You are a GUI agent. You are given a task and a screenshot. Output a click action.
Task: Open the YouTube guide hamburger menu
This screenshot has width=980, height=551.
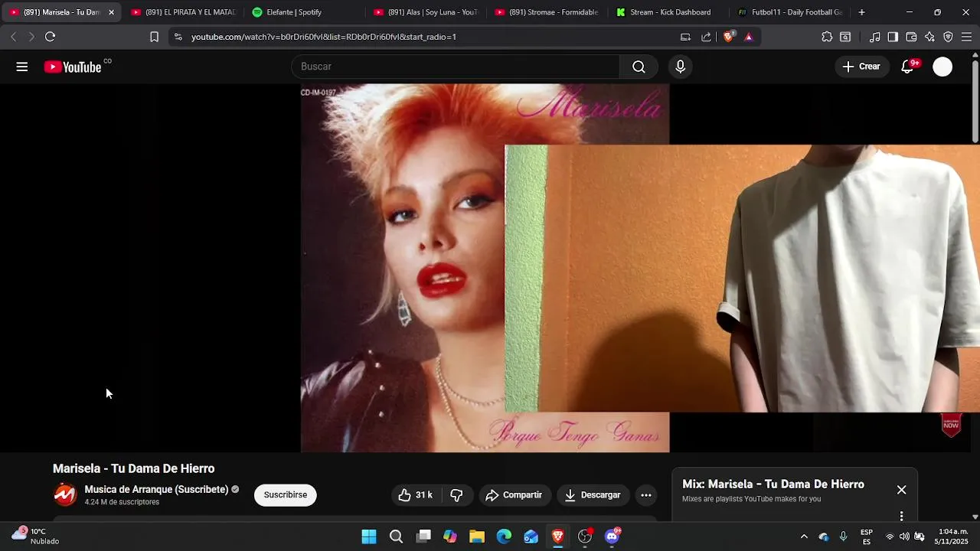(x=22, y=67)
